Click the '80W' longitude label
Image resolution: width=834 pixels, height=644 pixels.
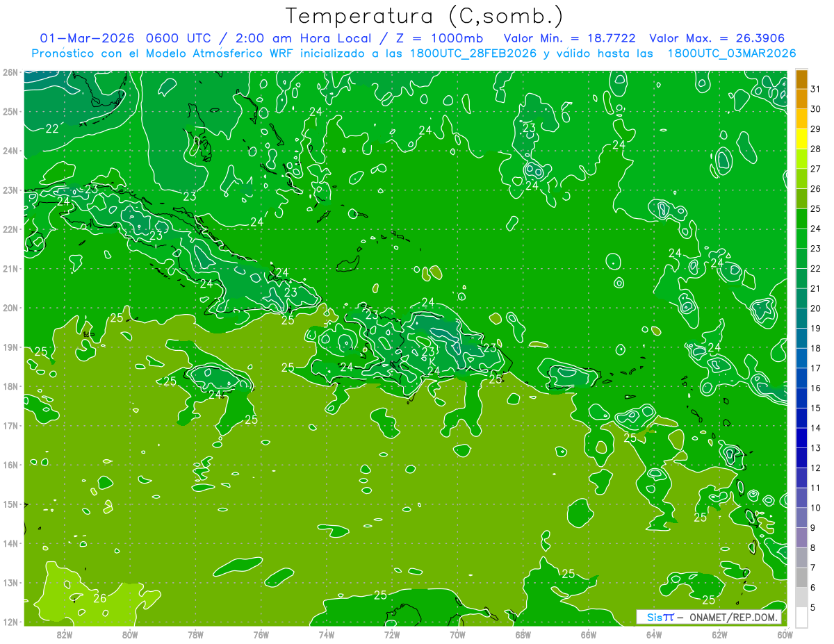click(129, 634)
